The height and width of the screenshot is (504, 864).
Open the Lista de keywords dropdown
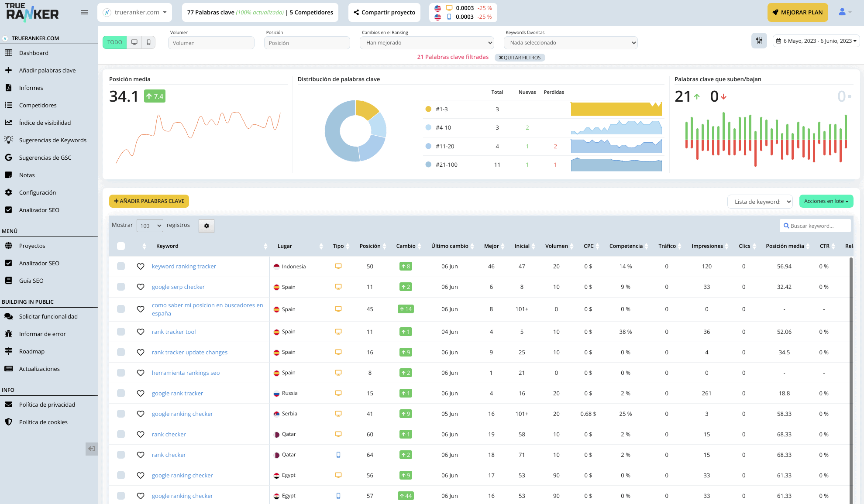pyautogui.click(x=760, y=202)
